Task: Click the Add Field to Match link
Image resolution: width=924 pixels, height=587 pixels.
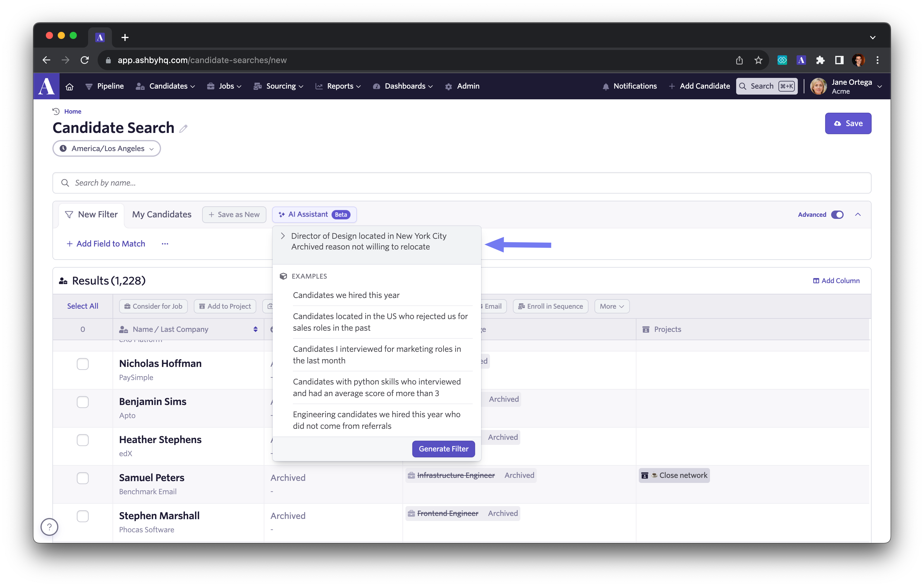Action: pos(106,244)
